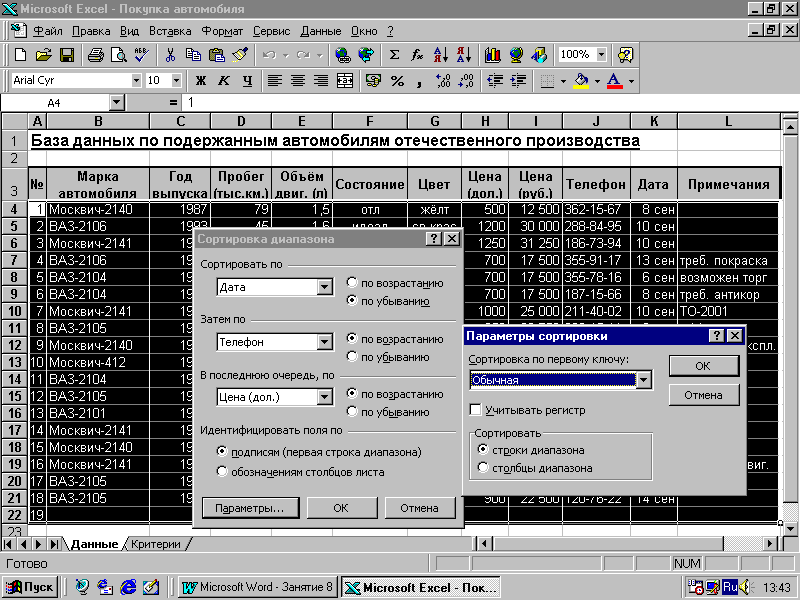
Task: Select ascending radio for Дата sort
Action: point(352,283)
